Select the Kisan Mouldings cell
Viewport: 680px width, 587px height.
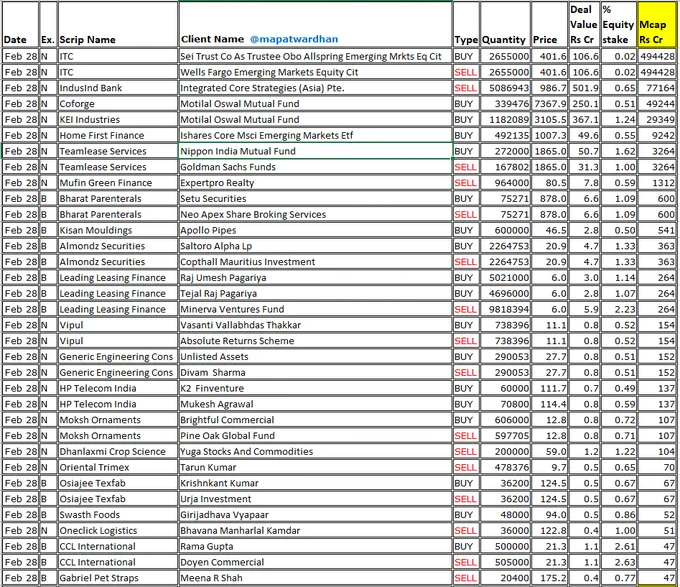point(118,230)
